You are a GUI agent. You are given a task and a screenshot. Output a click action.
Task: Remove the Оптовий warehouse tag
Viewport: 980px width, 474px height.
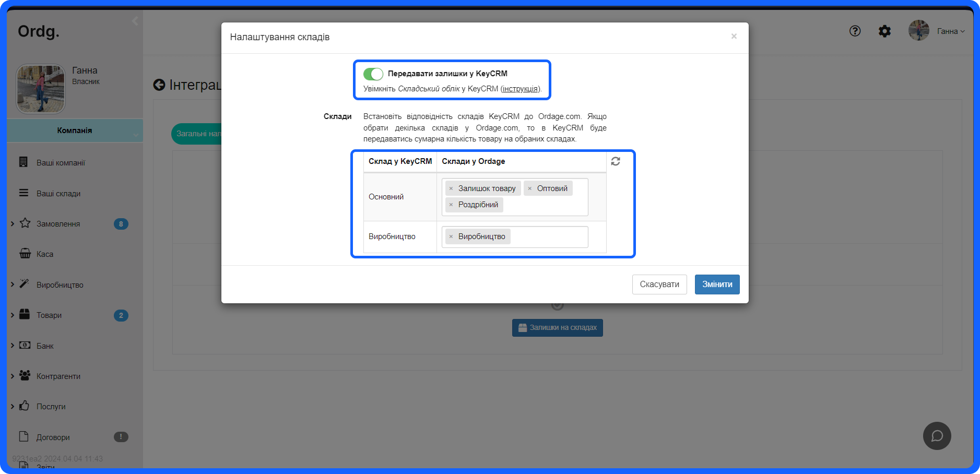click(x=529, y=188)
